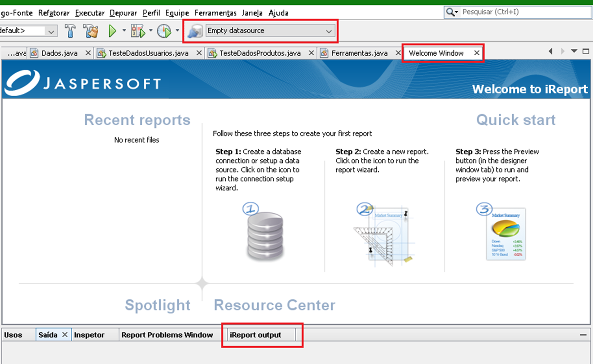Click 'Follow these three steps' text

tap(292, 133)
